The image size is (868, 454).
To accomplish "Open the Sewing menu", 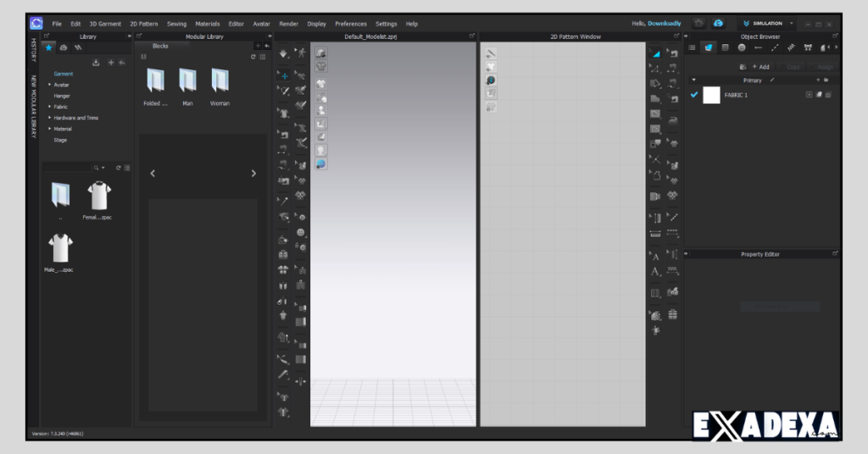I will pyautogui.click(x=176, y=24).
